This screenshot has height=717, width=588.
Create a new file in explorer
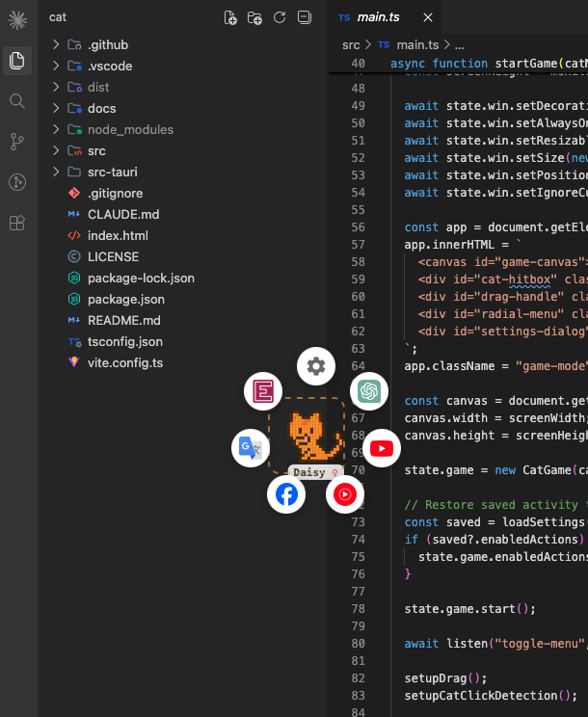(x=230, y=18)
